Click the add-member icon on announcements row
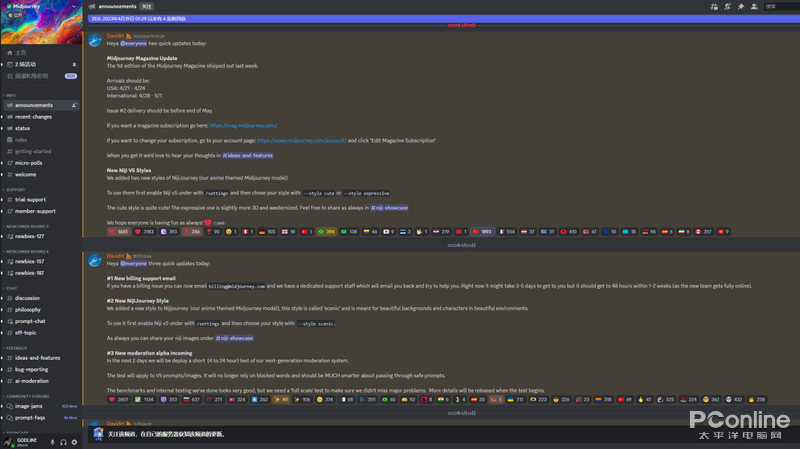The image size is (800, 449). click(x=74, y=105)
